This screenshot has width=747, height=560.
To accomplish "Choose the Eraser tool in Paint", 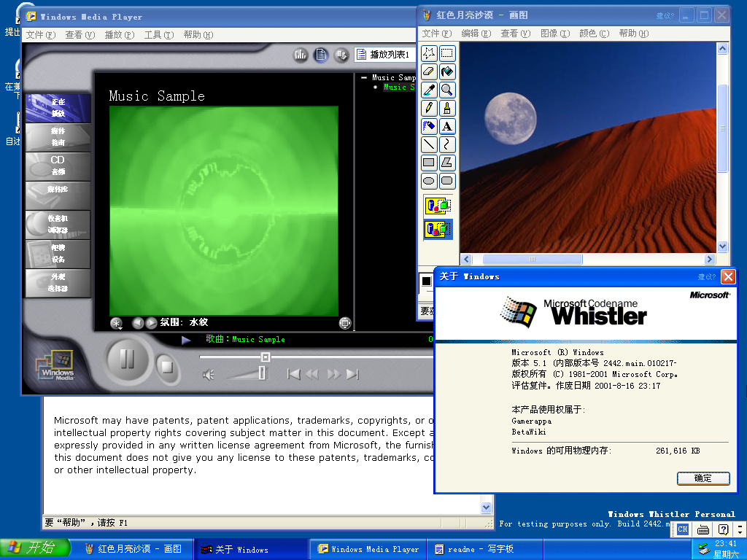I will [429, 71].
